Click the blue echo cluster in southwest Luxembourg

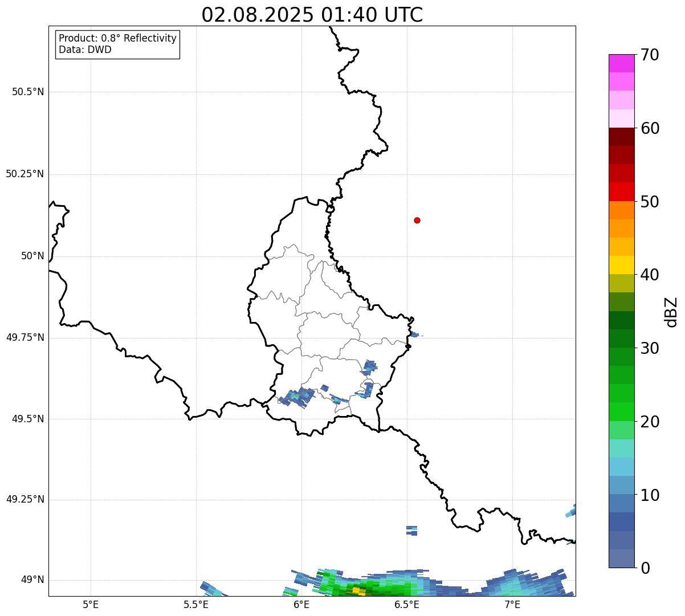(x=297, y=397)
